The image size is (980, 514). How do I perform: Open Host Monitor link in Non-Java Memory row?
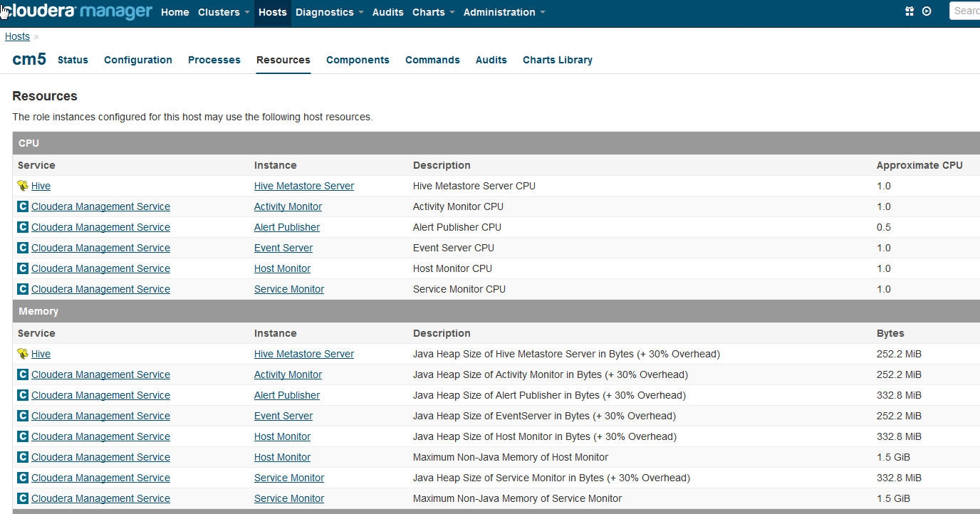[282, 457]
